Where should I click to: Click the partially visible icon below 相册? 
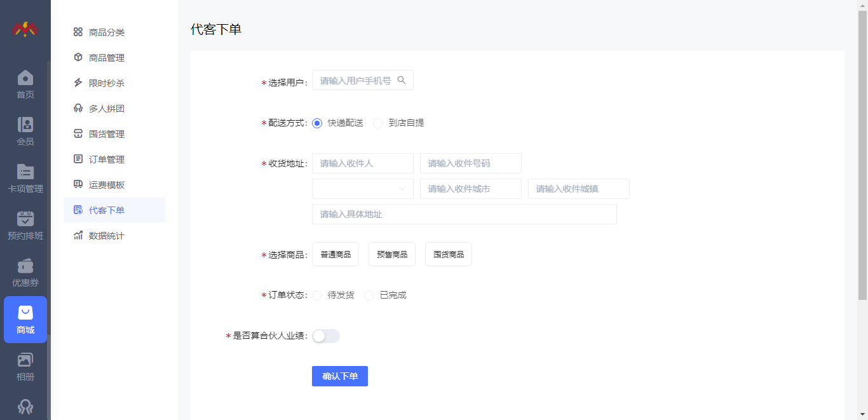pyautogui.click(x=25, y=407)
